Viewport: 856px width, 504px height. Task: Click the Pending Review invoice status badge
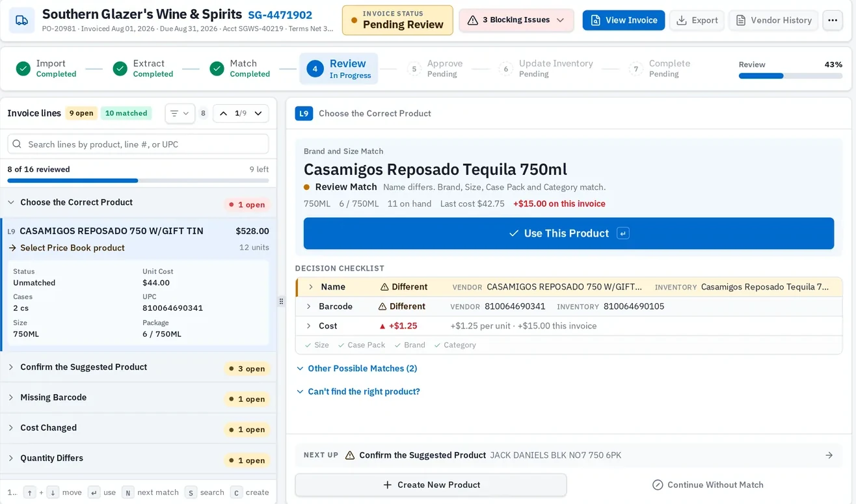397,20
